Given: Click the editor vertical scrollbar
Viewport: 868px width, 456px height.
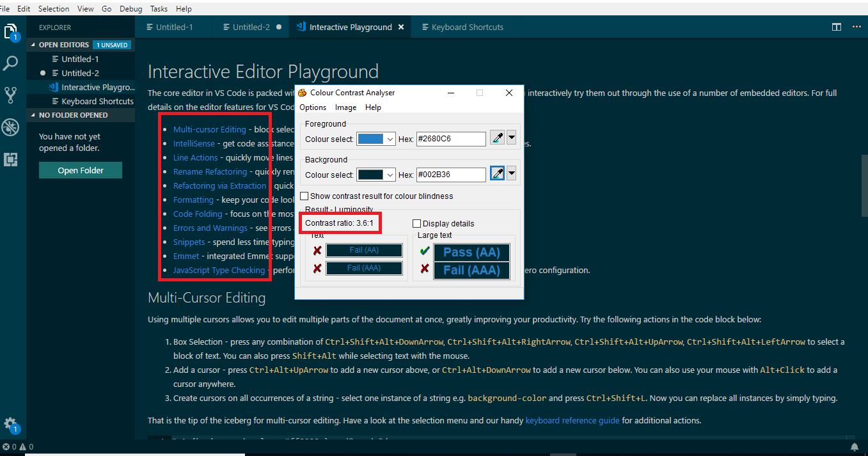Looking at the screenshot, I should [864, 185].
